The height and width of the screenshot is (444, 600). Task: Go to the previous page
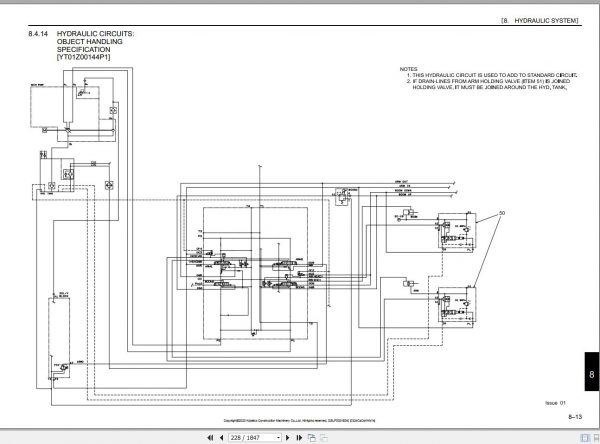coord(221,437)
